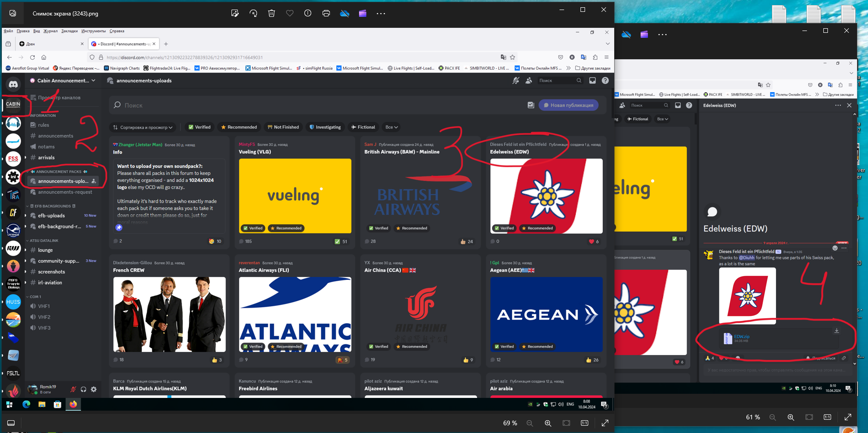This screenshot has width=868, height=433.
Task: Collapse the ATSU DATALINK category
Action: click(x=44, y=240)
